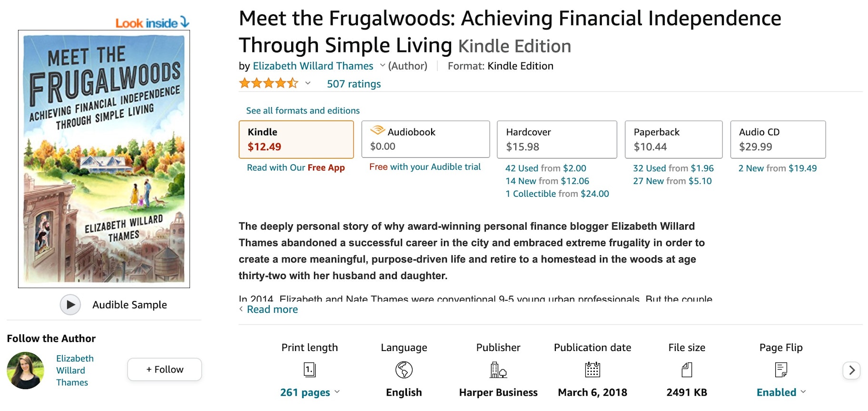Click the Look inside arrow label
The image size is (868, 411).
[x=152, y=23]
